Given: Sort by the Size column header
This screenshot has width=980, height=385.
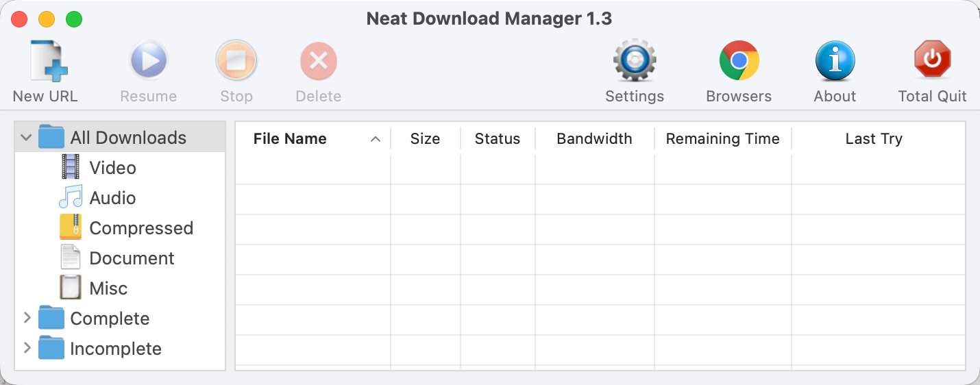Looking at the screenshot, I should [425, 138].
